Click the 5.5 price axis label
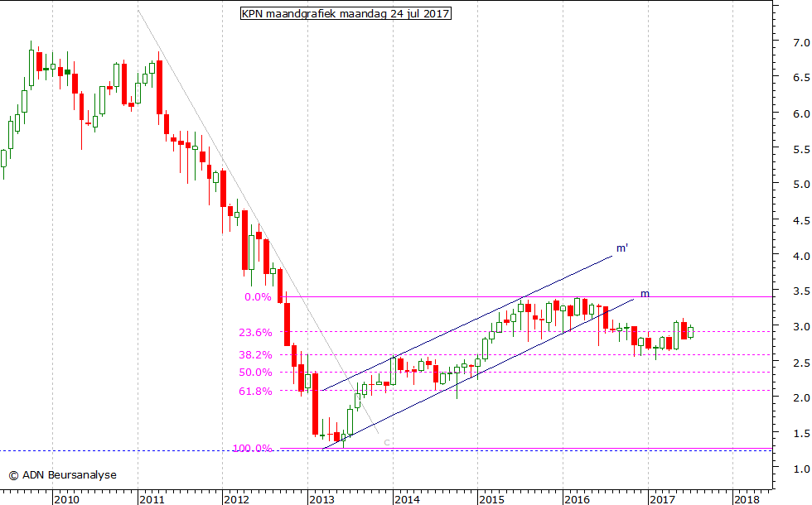This screenshot has width=812, height=505. (x=801, y=150)
